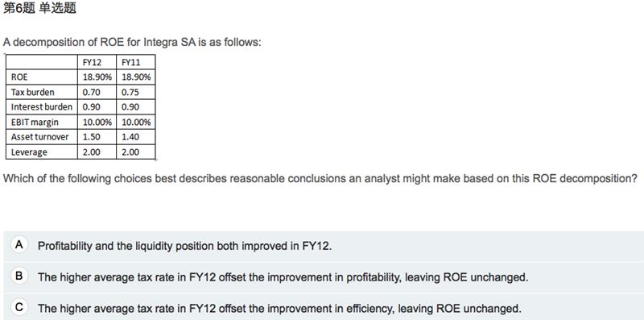Click the Tax burden row label
644x320 pixels.
point(32,92)
